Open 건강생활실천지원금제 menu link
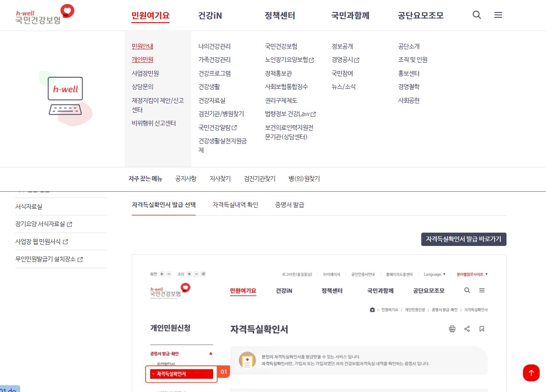 coord(222,145)
